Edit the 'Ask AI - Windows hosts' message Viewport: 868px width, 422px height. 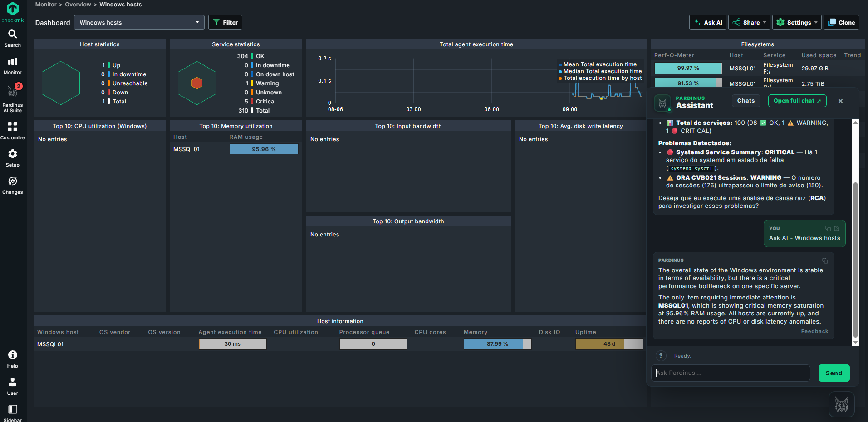point(837,228)
